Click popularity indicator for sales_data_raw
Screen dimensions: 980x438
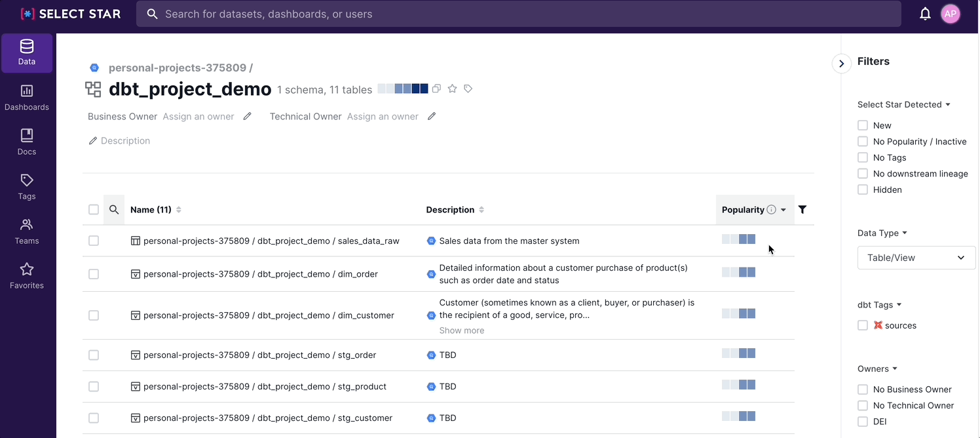(739, 239)
